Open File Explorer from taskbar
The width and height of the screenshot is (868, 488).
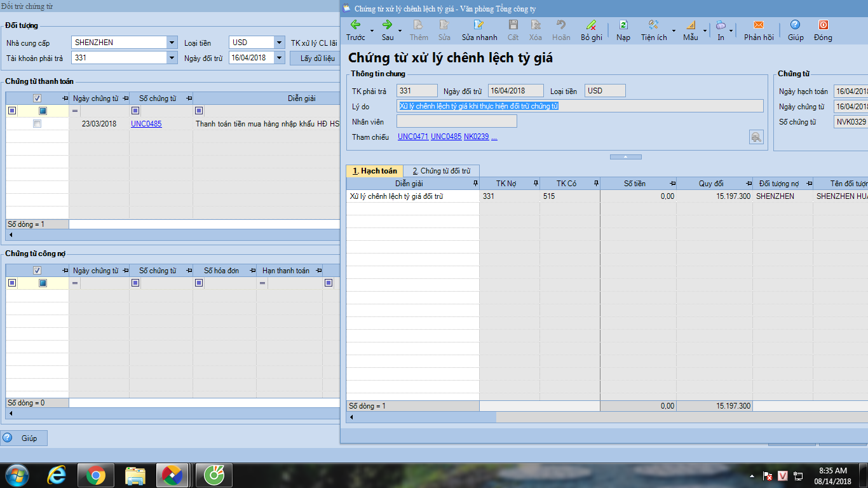[135, 475]
